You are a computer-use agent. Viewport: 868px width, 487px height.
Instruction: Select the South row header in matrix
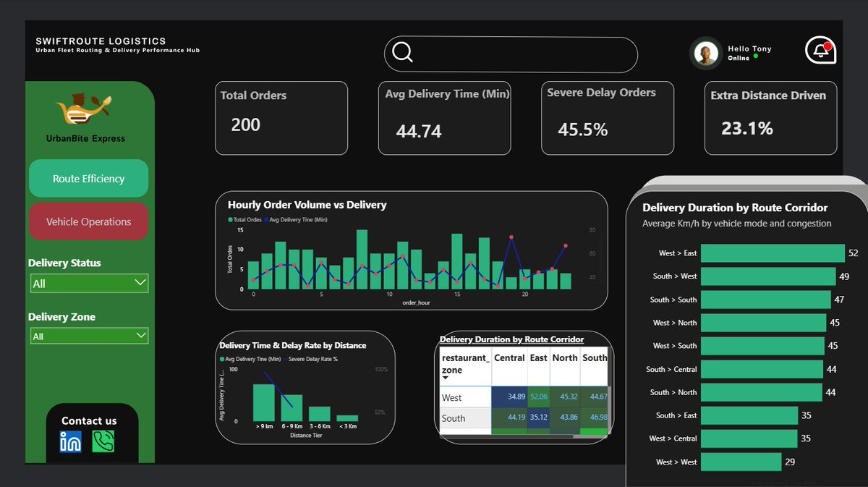pyautogui.click(x=465, y=418)
